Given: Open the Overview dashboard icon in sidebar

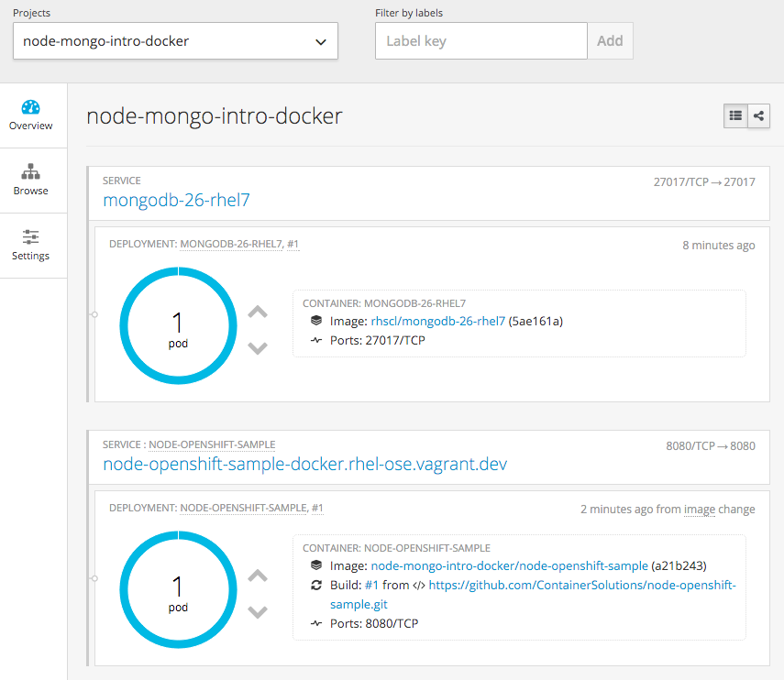Looking at the screenshot, I should [x=31, y=107].
